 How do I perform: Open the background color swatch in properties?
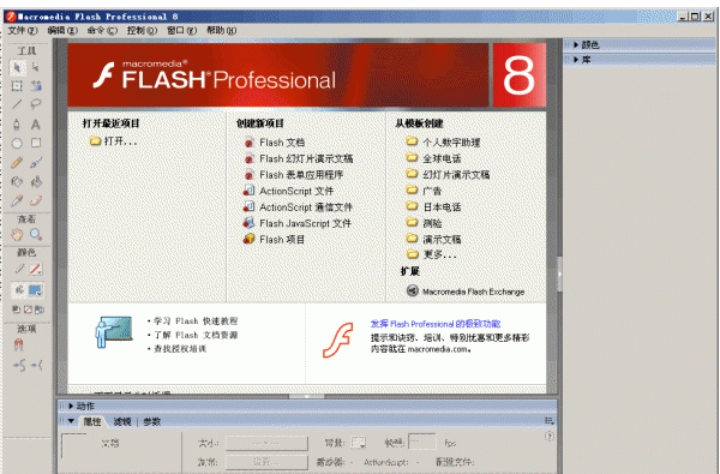[358, 442]
